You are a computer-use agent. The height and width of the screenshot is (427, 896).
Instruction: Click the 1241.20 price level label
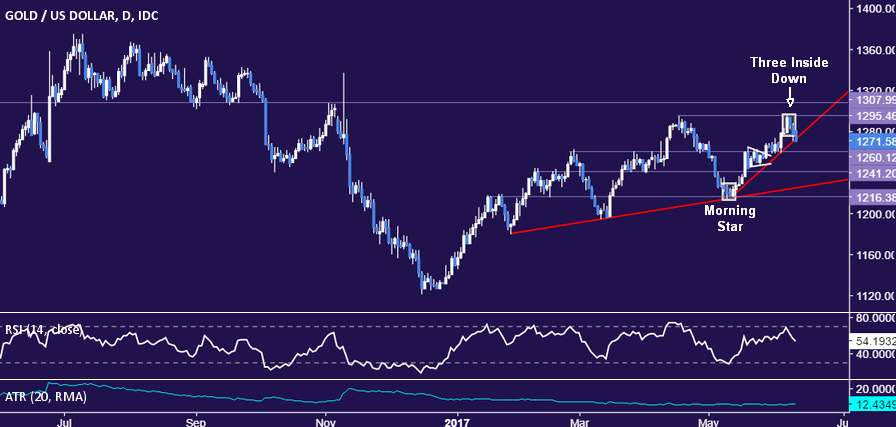(x=873, y=173)
